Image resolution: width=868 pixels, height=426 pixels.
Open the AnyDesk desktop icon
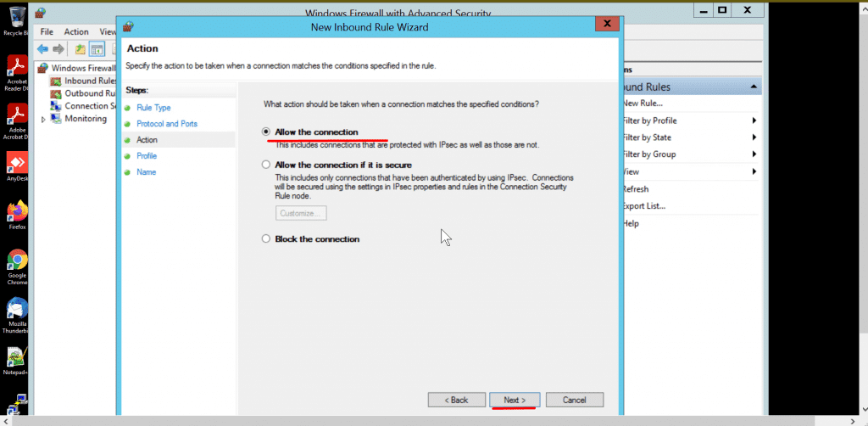[17, 165]
